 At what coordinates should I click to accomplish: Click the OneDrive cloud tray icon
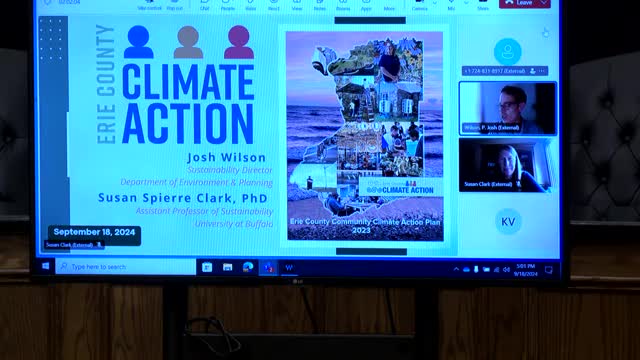466,269
